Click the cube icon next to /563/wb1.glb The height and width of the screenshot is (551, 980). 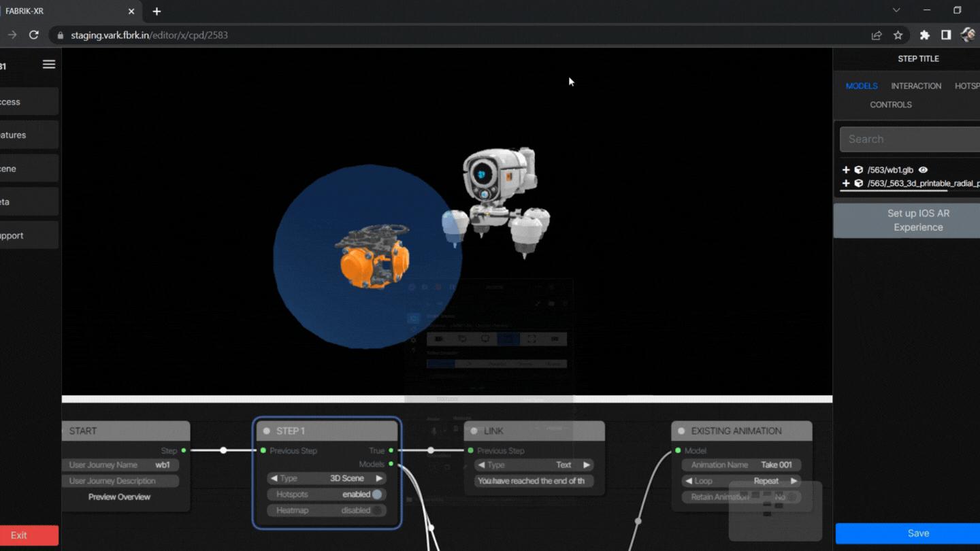(x=859, y=170)
